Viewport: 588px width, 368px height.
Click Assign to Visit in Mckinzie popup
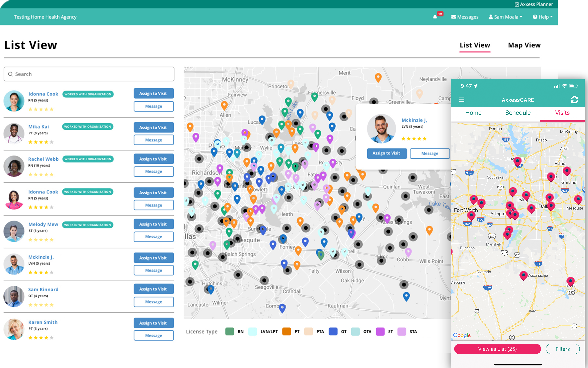click(x=387, y=153)
